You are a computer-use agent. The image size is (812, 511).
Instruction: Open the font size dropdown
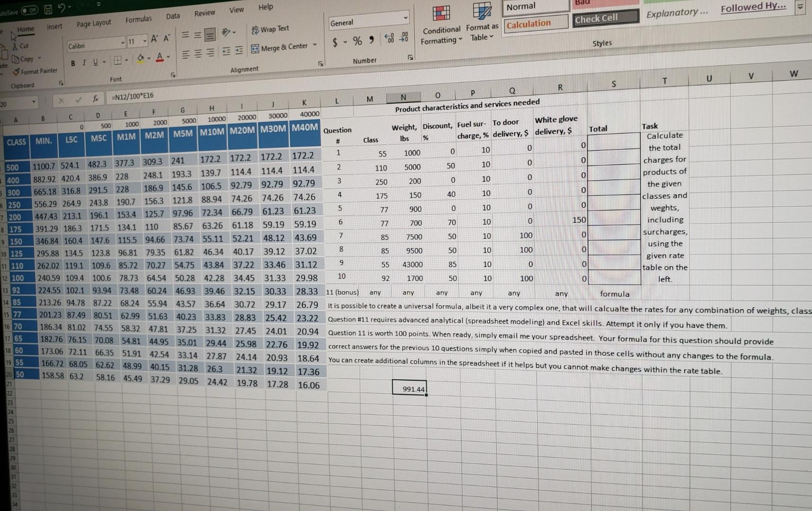[145, 41]
